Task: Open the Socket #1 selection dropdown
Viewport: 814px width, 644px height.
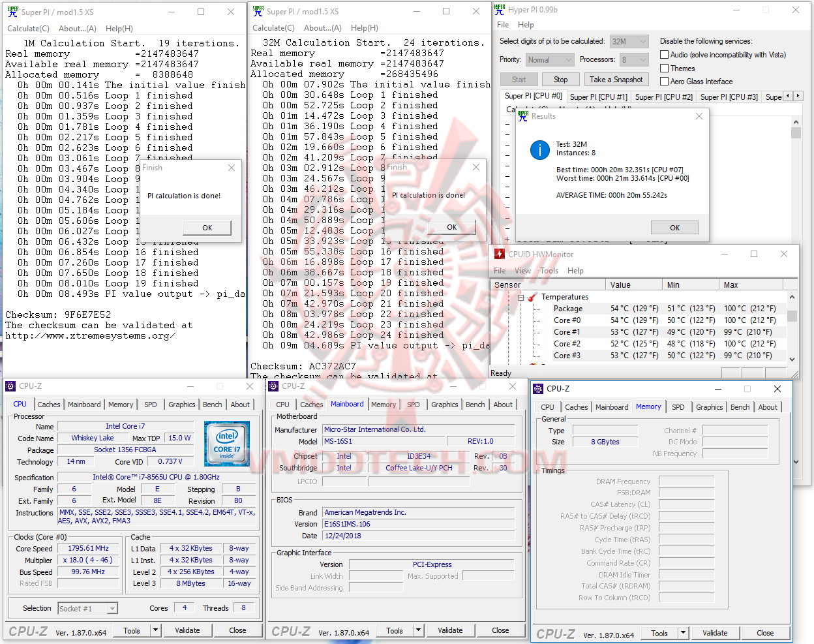Action: pos(87,608)
